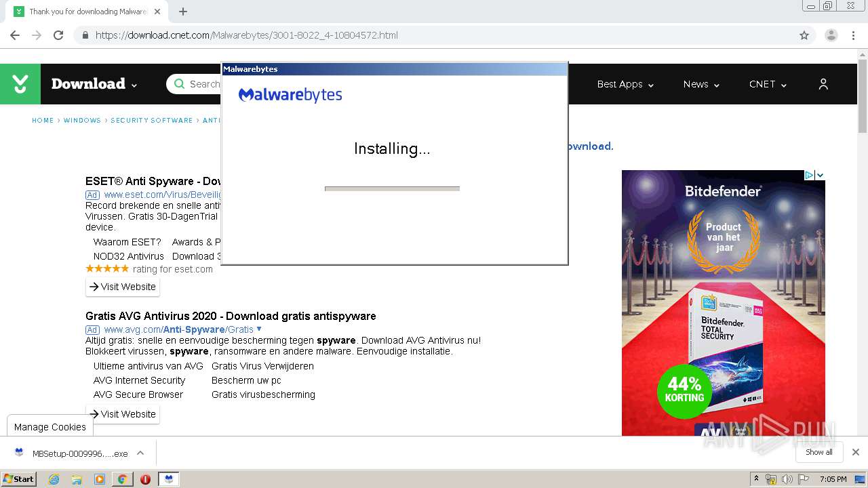
Task: Collapse Bitdefender ad chevron
Action: click(x=820, y=175)
